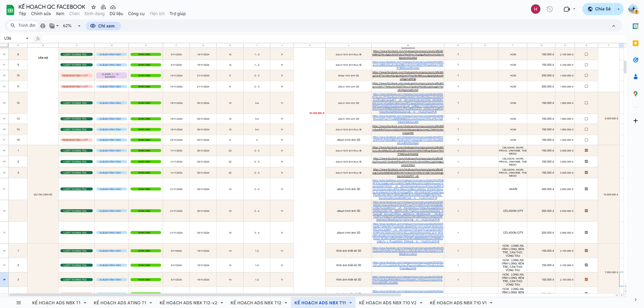Collapse the toolbar with chevron arrow

613,26
